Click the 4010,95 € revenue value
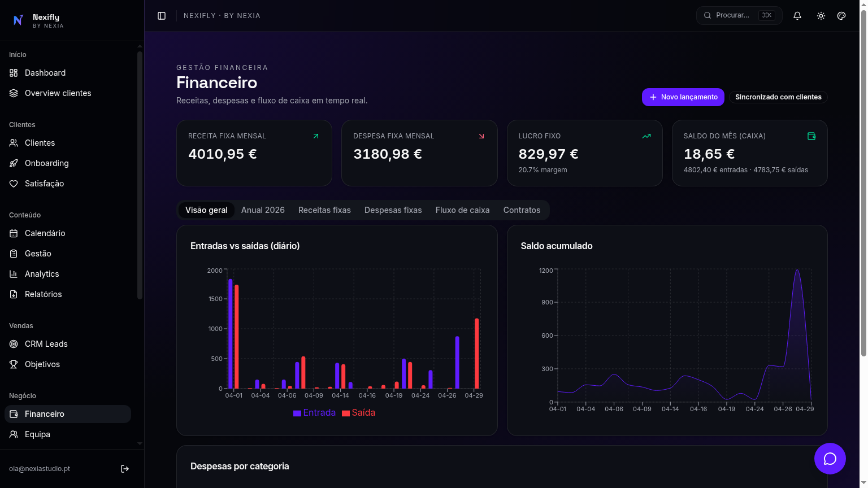The height and width of the screenshot is (488, 868). [x=223, y=154]
